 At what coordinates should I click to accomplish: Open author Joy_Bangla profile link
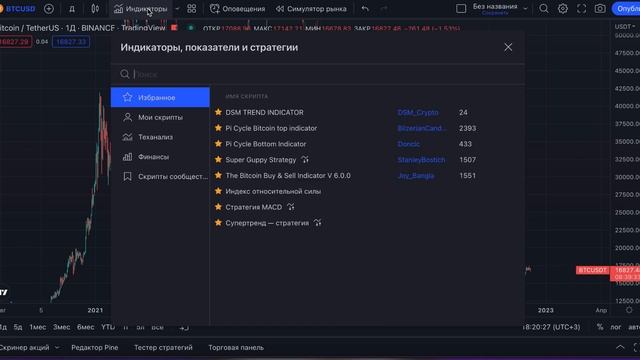(x=416, y=176)
